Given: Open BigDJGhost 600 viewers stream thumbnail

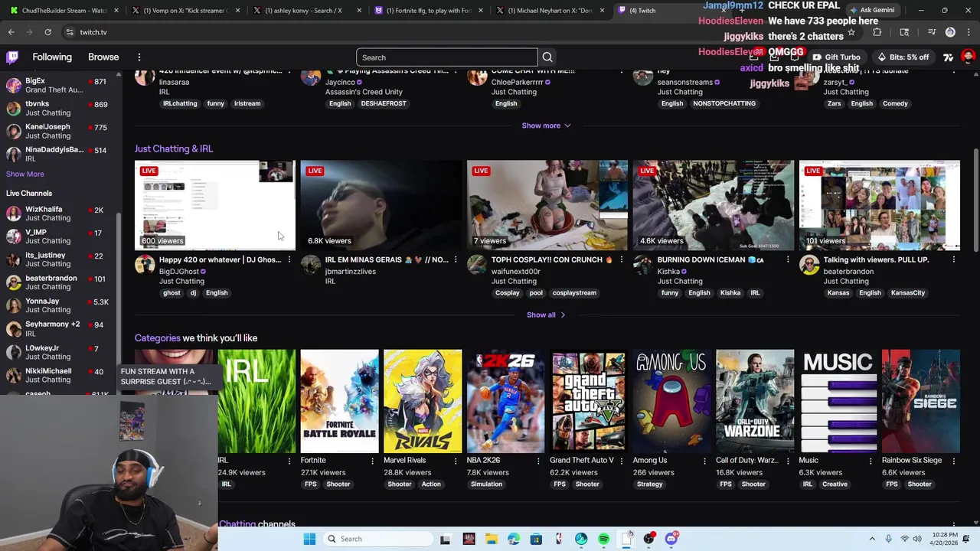Looking at the screenshot, I should [215, 205].
